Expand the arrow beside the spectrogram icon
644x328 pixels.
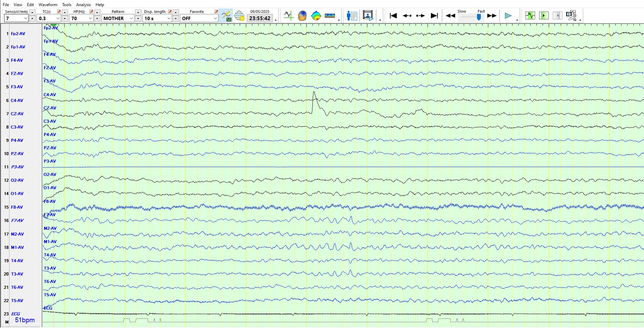click(x=339, y=20)
